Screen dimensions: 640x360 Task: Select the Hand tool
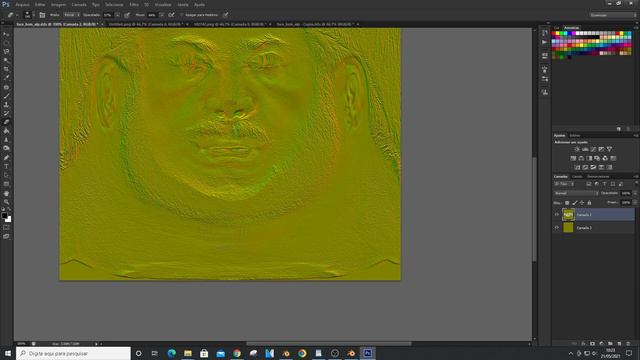point(6,193)
